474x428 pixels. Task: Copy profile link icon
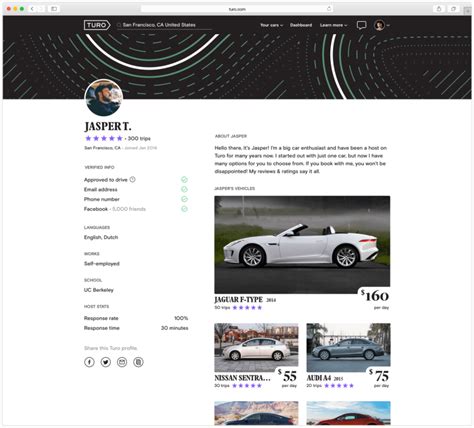tap(138, 362)
